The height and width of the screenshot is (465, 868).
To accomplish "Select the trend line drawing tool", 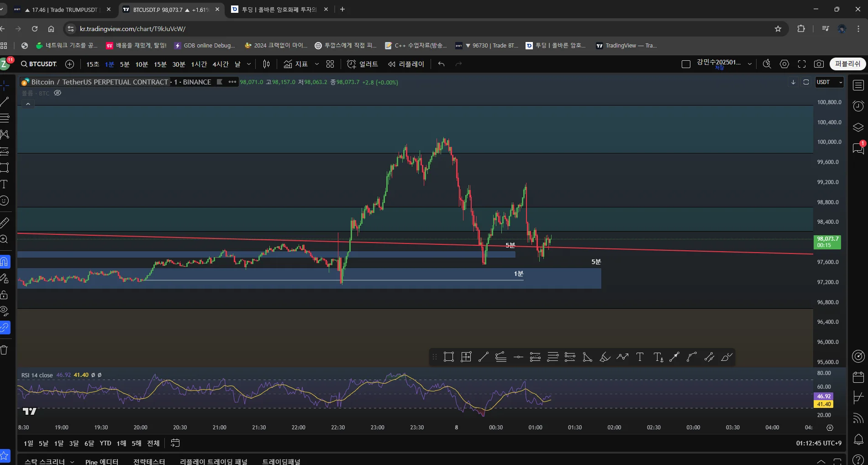I will coord(5,101).
